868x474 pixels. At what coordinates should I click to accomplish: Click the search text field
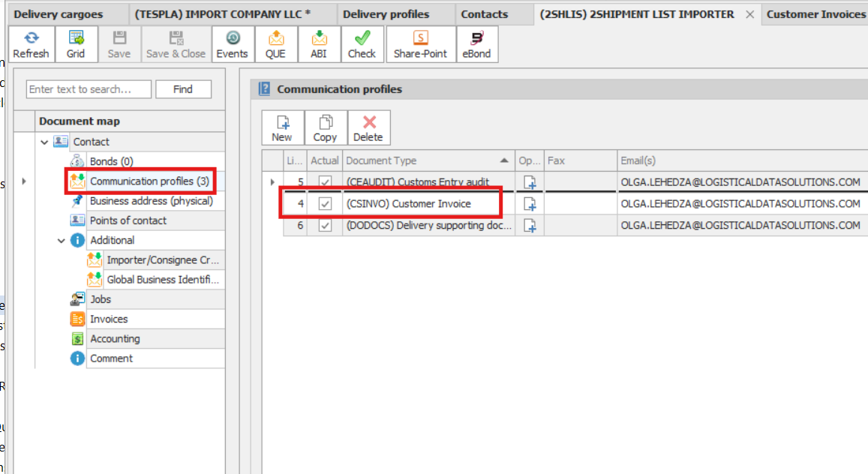88,88
